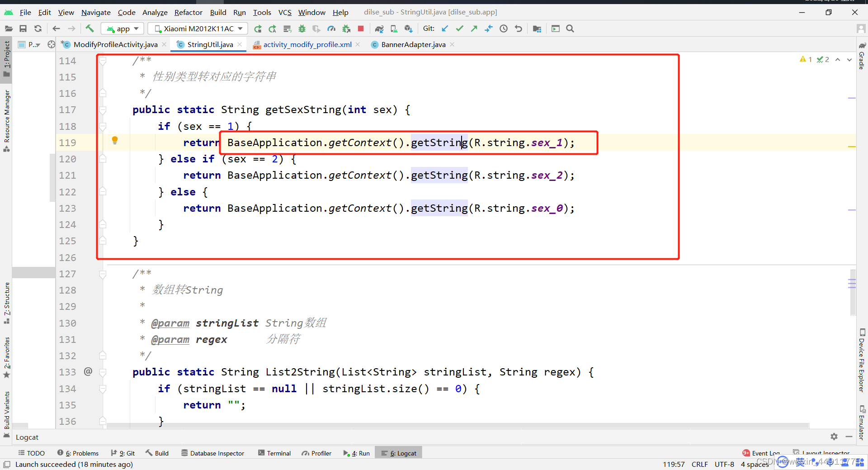Screen dimensions: 868x470
Task: Click Sync Project with Gradle Files icon
Action: click(x=379, y=28)
